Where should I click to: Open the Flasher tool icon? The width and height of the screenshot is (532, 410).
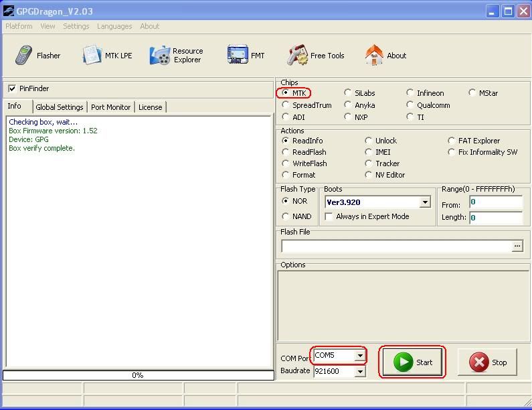(x=25, y=56)
